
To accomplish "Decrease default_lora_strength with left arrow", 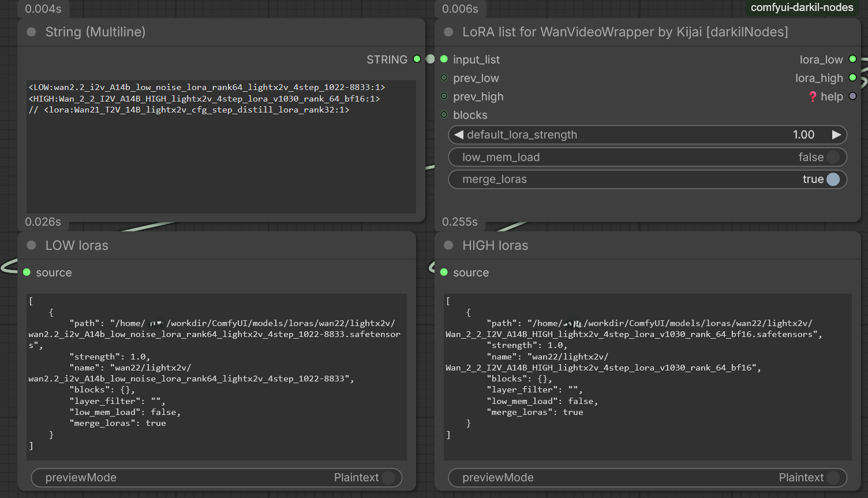I will (459, 134).
